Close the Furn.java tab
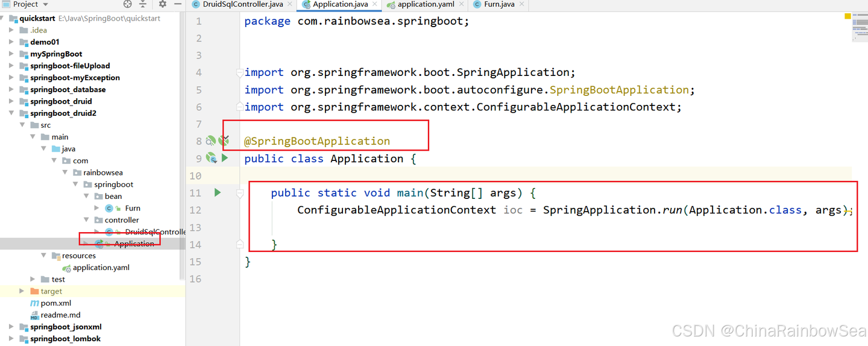 (x=521, y=4)
